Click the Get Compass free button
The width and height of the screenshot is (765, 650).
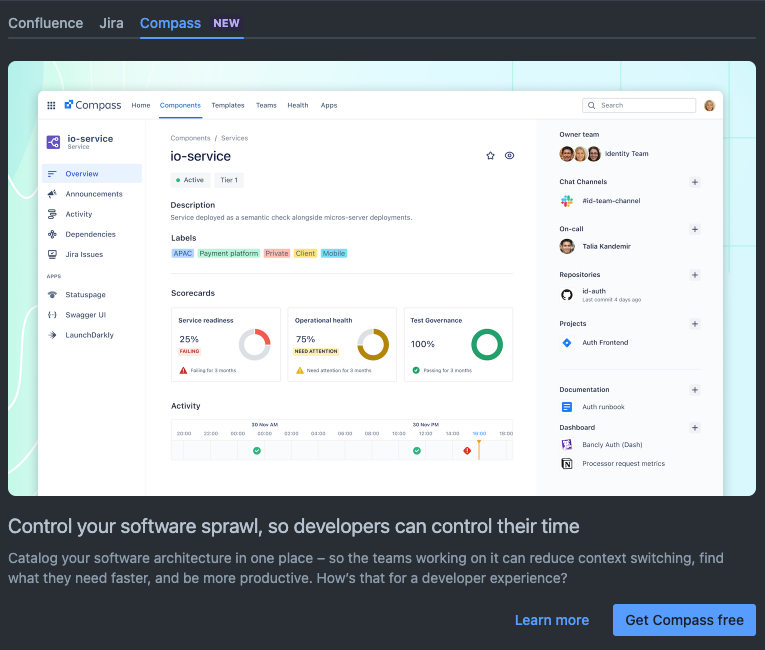(684, 620)
